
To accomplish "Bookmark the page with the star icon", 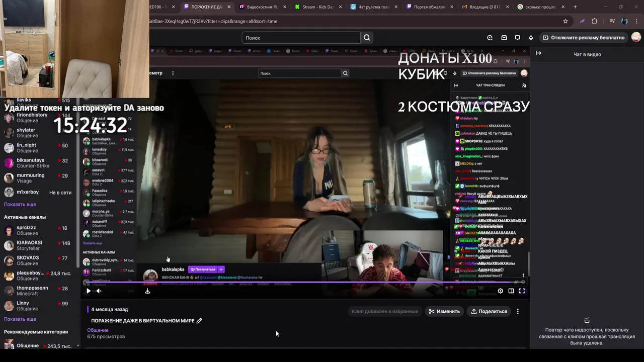I will coord(566,21).
